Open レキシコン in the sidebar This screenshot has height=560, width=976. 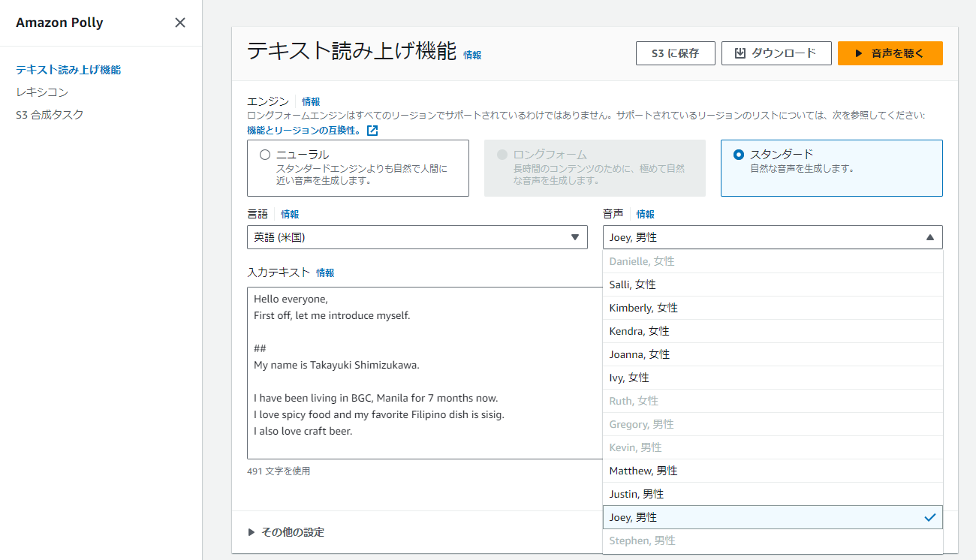pos(42,92)
